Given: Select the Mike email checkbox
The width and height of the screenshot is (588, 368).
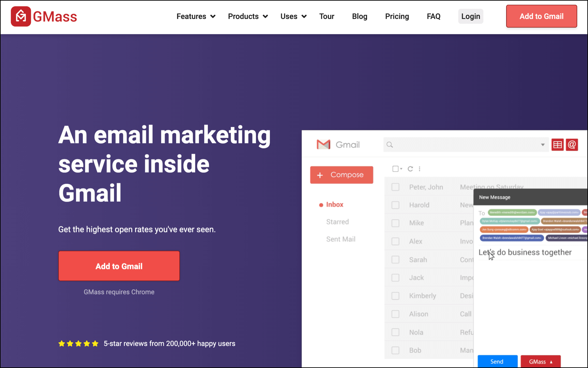Looking at the screenshot, I should (x=395, y=223).
